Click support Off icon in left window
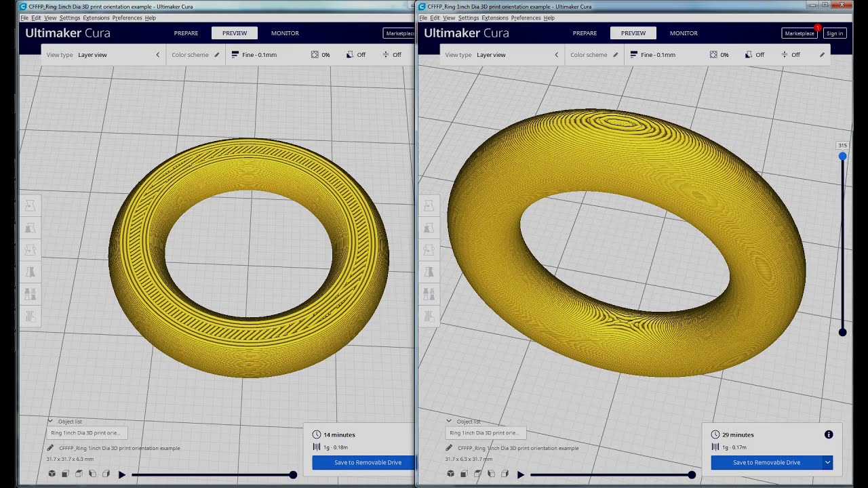 pos(349,55)
